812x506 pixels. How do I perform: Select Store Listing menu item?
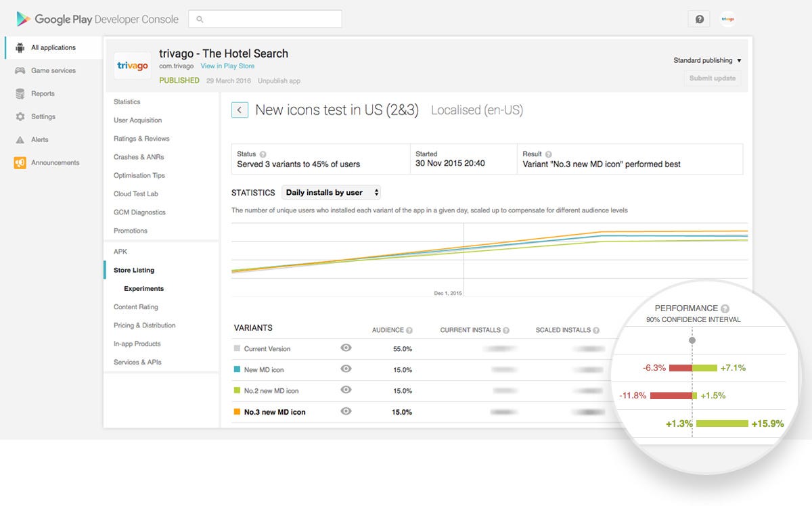(134, 270)
